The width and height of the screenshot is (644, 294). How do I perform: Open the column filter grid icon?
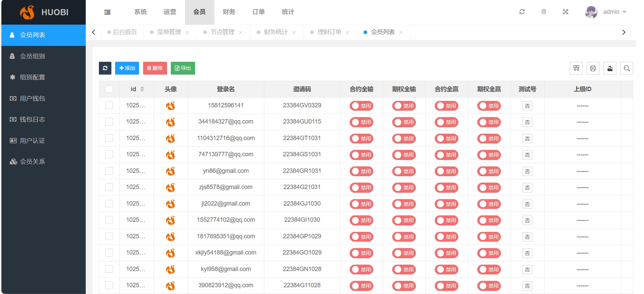tap(576, 68)
